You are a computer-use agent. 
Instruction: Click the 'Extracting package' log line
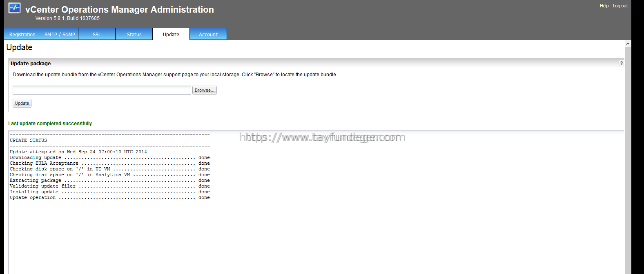(x=110, y=180)
